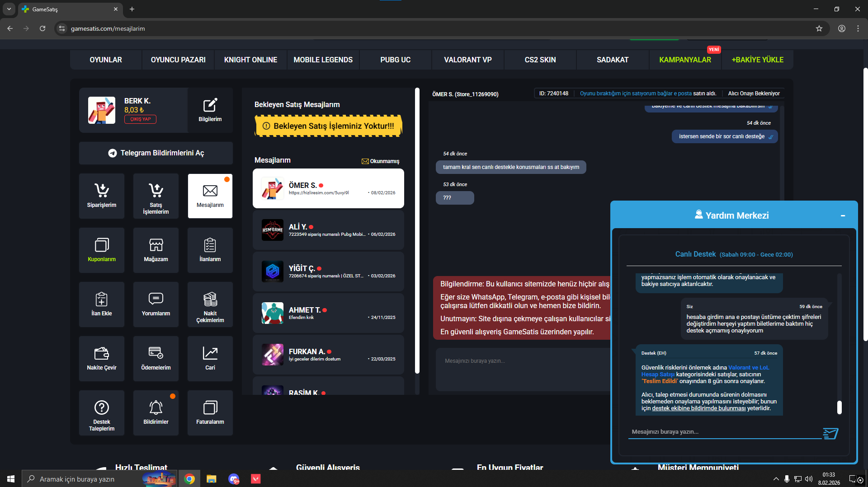Go to KNIGHT ONLINE menu
Screen dimensions: 868x487
point(250,60)
